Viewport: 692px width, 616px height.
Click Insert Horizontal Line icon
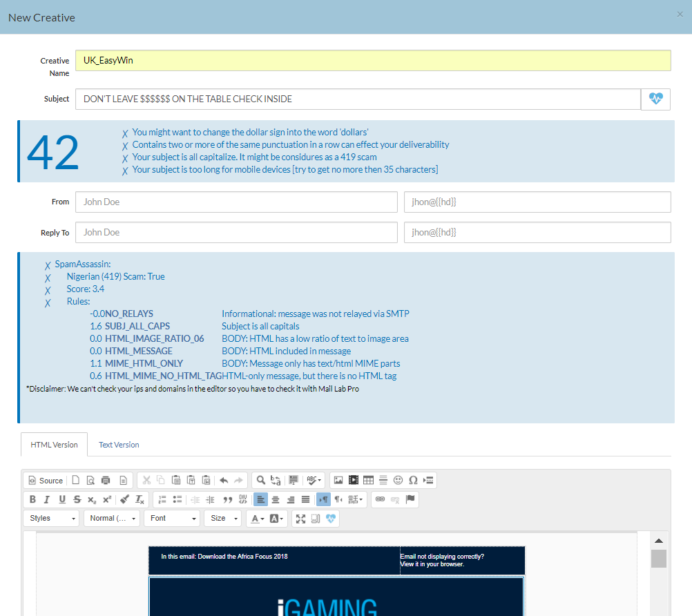click(383, 480)
